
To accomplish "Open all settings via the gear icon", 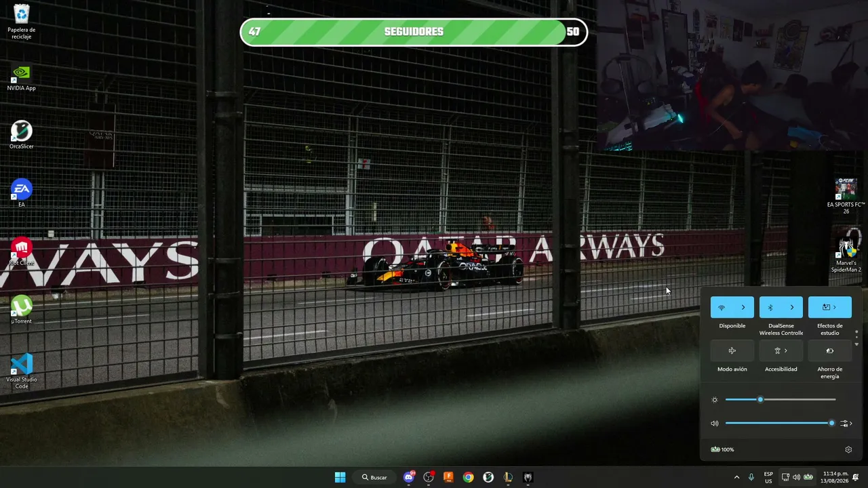I will point(848,449).
